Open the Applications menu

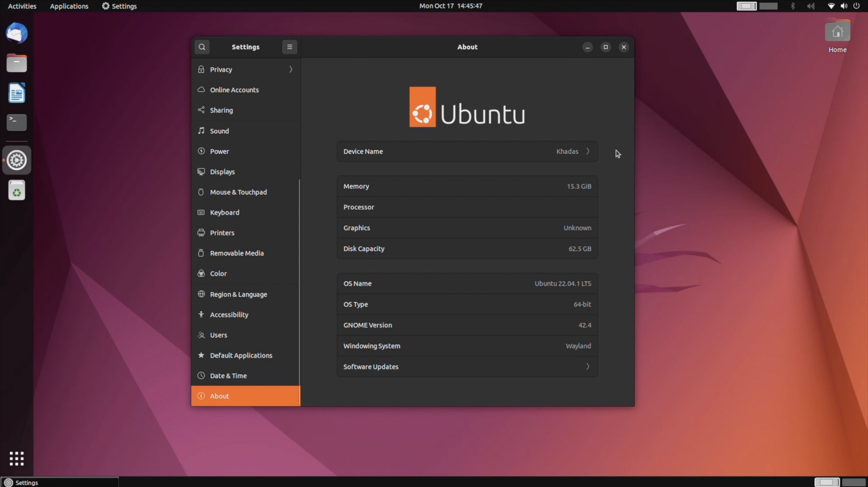pos(69,6)
